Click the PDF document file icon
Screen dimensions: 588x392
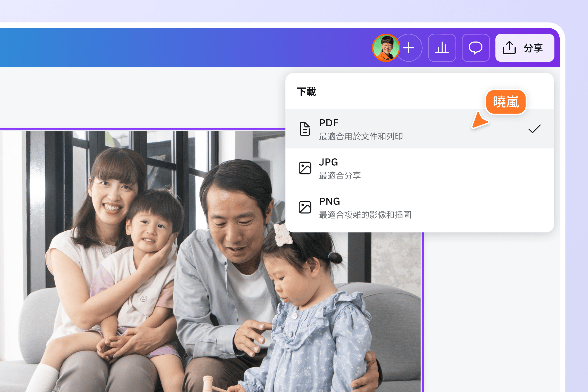point(305,129)
